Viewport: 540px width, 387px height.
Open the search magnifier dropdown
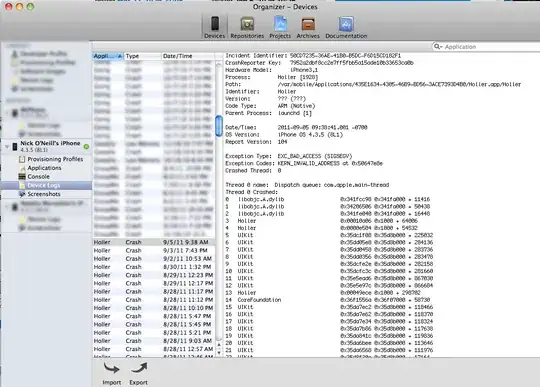point(438,46)
